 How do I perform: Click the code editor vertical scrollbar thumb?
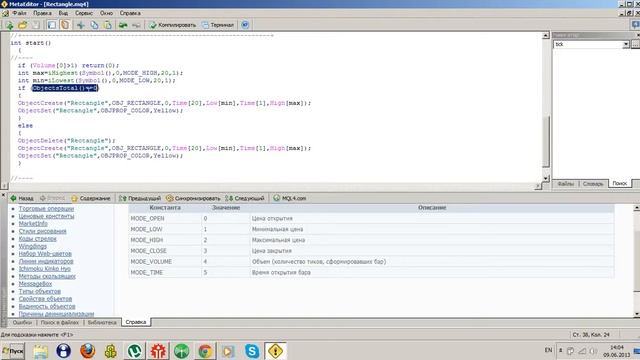[546, 141]
